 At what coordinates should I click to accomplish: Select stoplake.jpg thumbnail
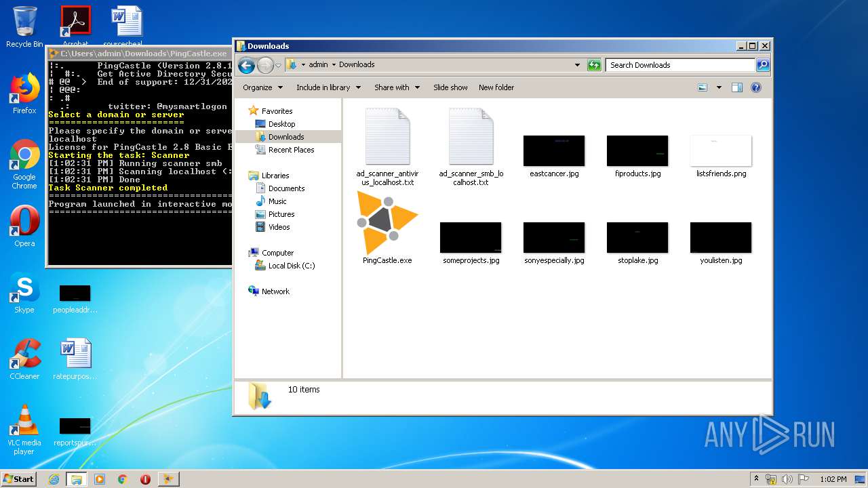click(x=637, y=243)
